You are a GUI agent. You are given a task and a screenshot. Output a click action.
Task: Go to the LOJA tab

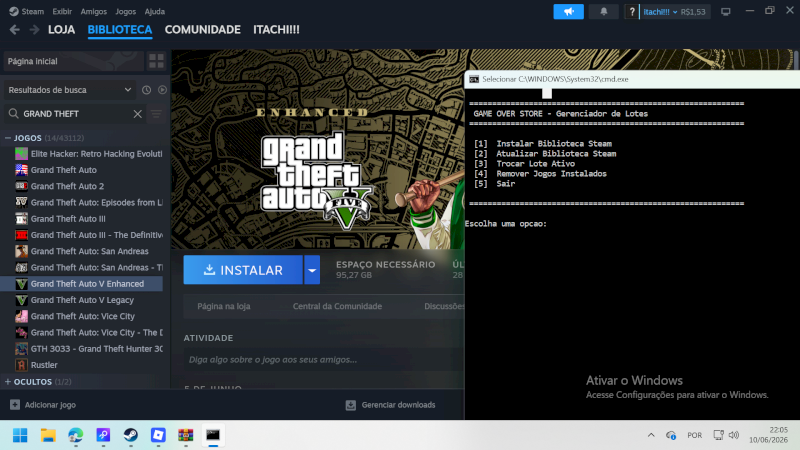coord(61,30)
